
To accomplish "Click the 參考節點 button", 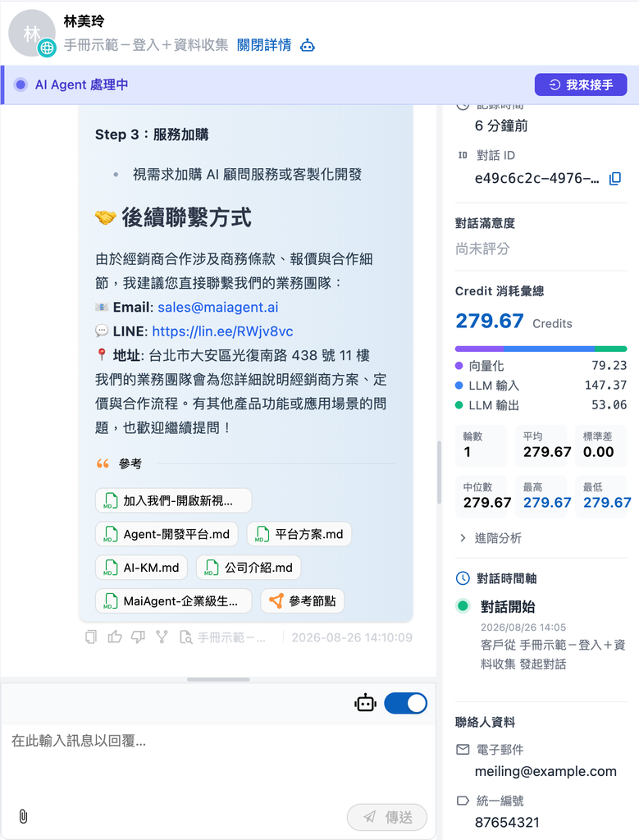I will [302, 601].
